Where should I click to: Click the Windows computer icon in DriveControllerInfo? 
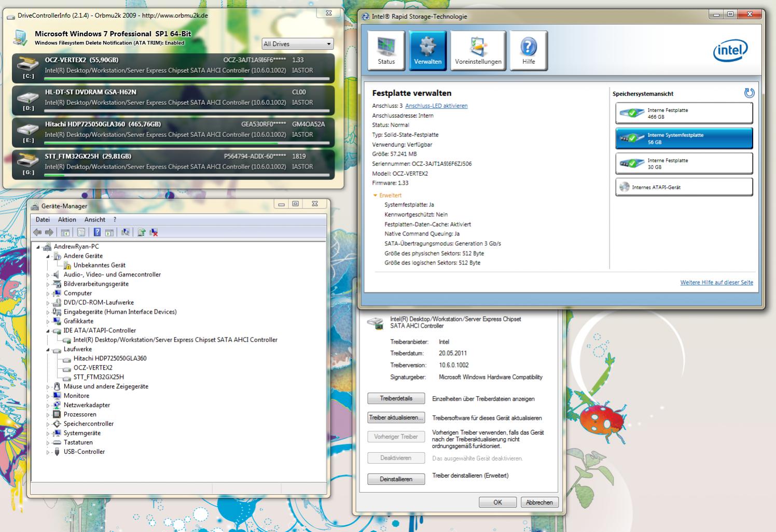pos(21,38)
